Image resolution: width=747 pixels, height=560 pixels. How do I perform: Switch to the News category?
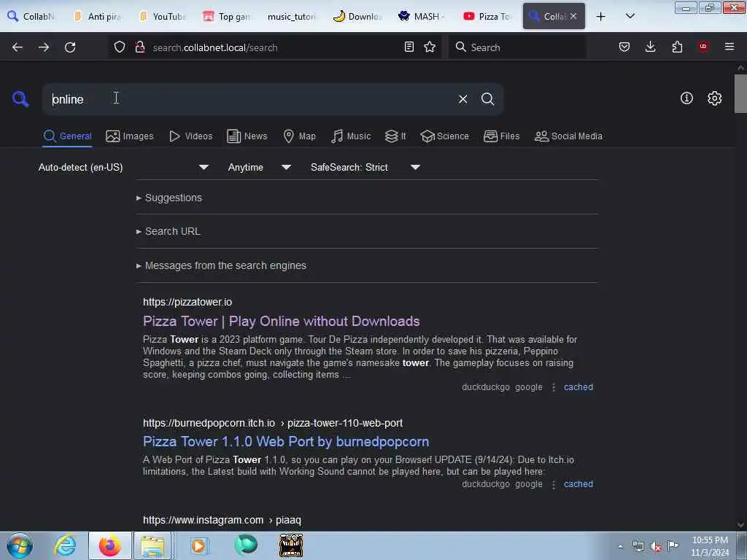coord(247,136)
